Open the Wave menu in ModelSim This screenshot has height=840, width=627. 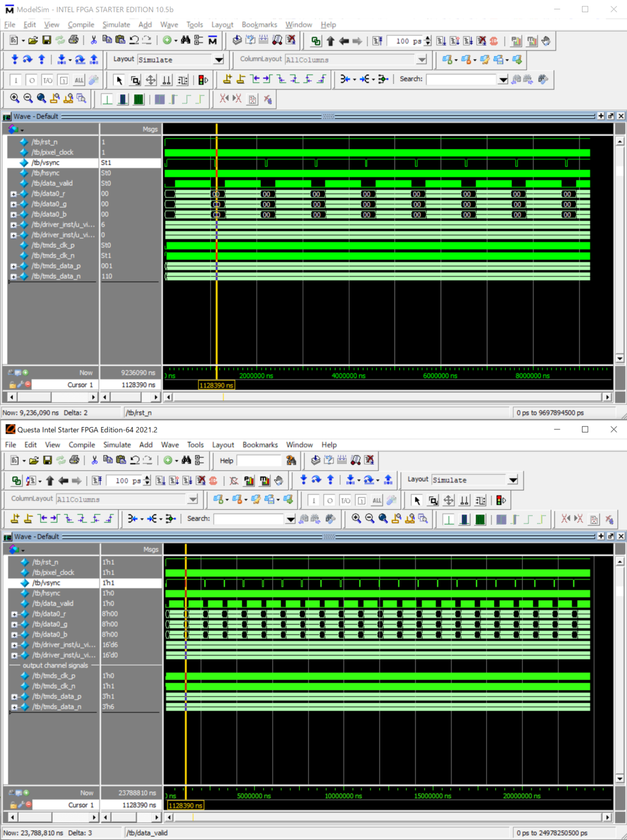coord(169,25)
